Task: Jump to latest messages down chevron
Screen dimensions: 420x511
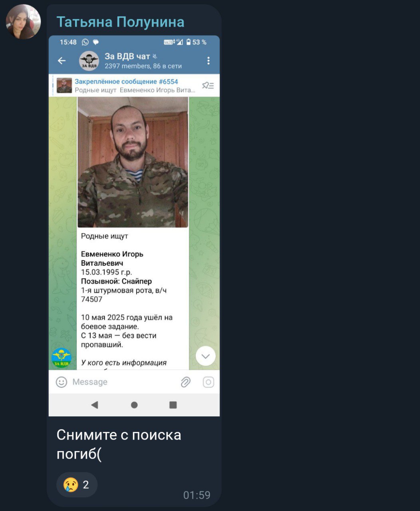Action: (206, 356)
